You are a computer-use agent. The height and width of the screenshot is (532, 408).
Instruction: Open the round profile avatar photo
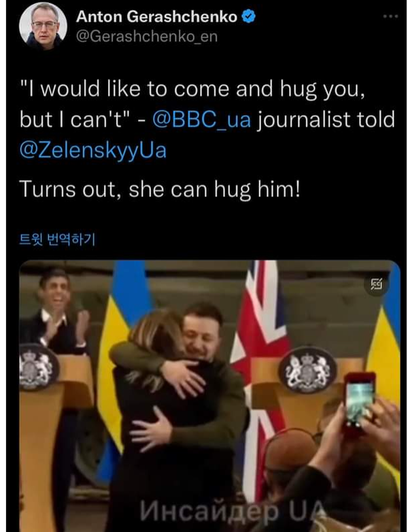(x=43, y=26)
